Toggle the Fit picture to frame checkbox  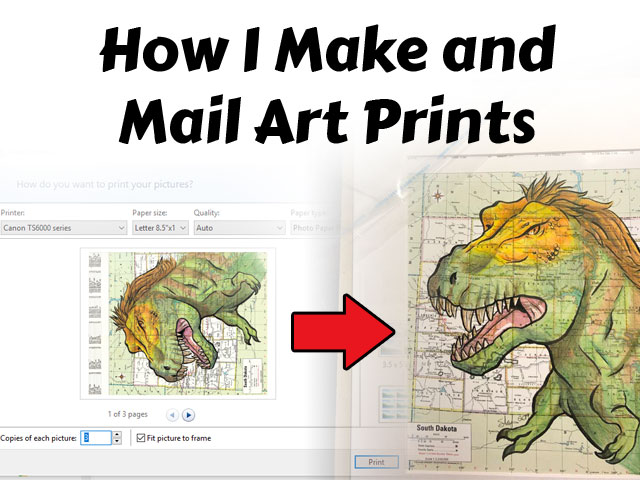click(141, 438)
